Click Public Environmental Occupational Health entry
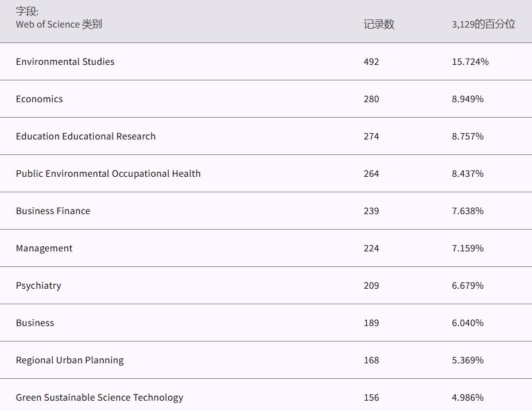The width and height of the screenshot is (532, 411). [108, 174]
